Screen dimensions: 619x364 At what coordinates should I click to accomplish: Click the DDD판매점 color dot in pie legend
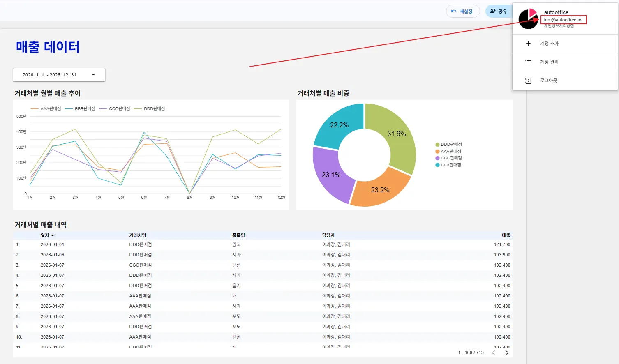coord(437,145)
